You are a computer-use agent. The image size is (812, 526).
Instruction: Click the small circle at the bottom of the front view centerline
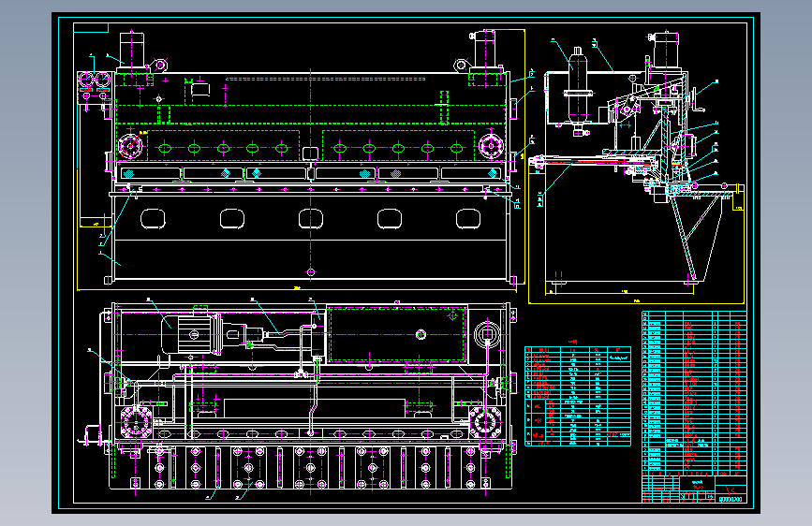point(311,271)
